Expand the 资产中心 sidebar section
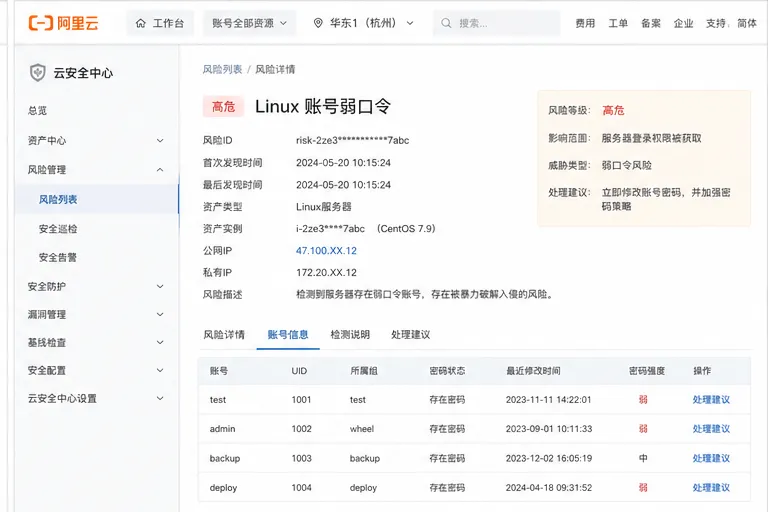This screenshot has height=512, width=768. [x=96, y=141]
